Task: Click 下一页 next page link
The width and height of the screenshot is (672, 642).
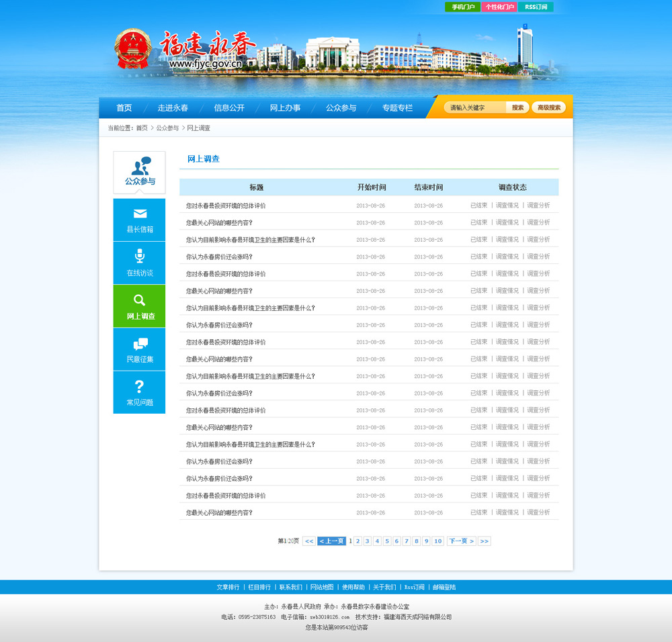Action: pos(461,541)
